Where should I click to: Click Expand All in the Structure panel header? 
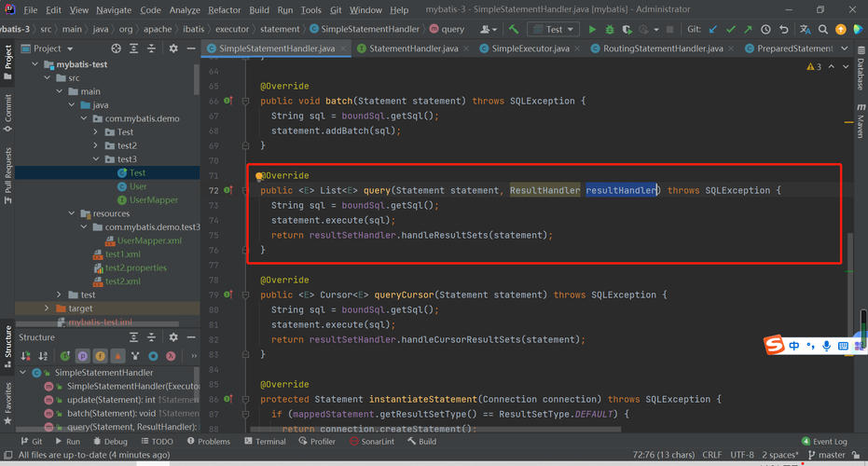click(x=133, y=337)
